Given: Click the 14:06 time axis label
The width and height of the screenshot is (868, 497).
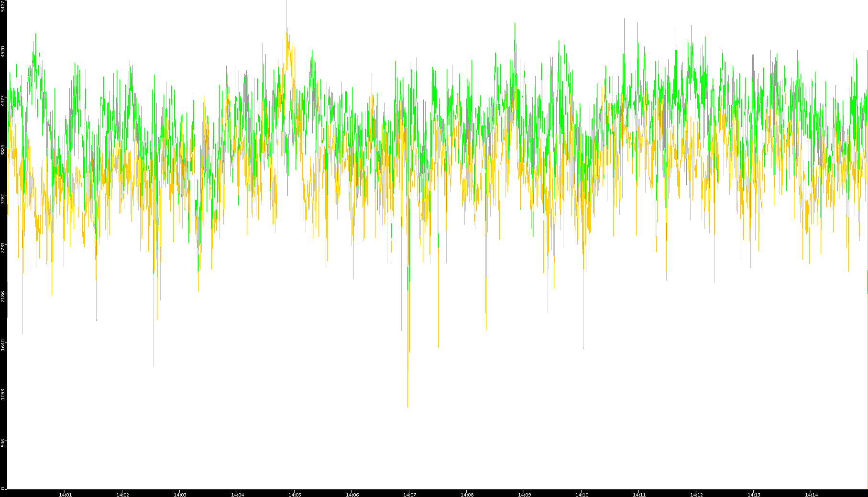Looking at the screenshot, I should pyautogui.click(x=352, y=495).
